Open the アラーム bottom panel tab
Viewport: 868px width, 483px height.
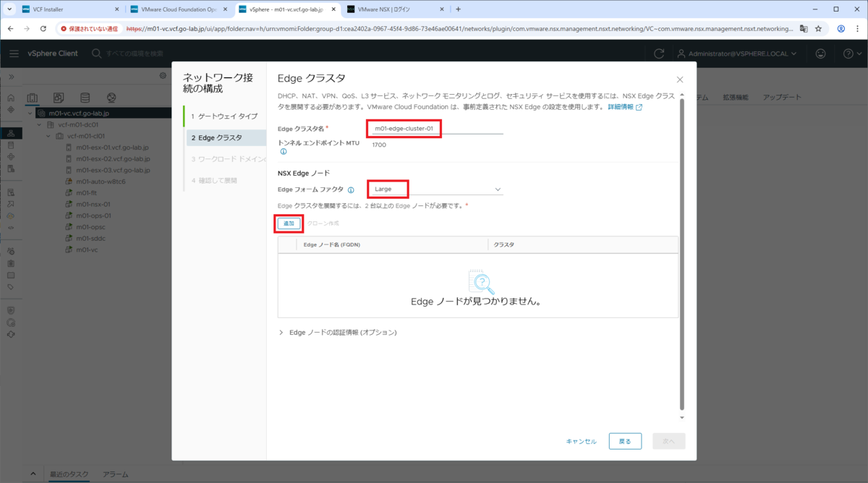116,474
